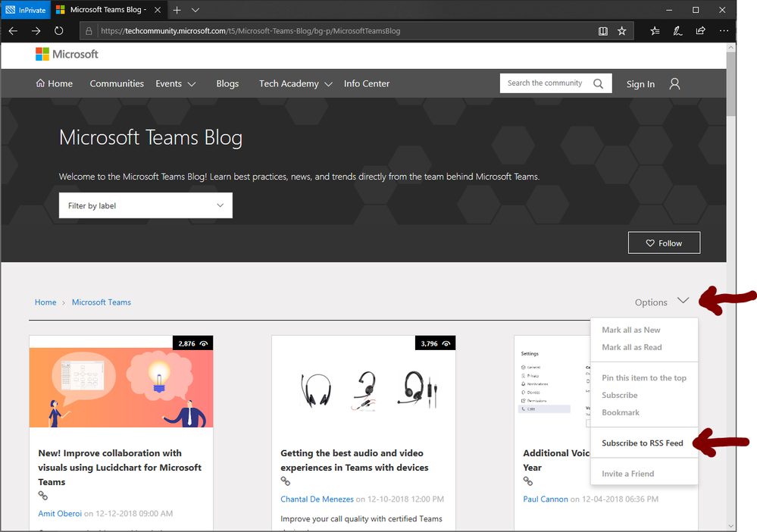Click the user profile icon
Screen dimensions: 757x532
coord(674,84)
